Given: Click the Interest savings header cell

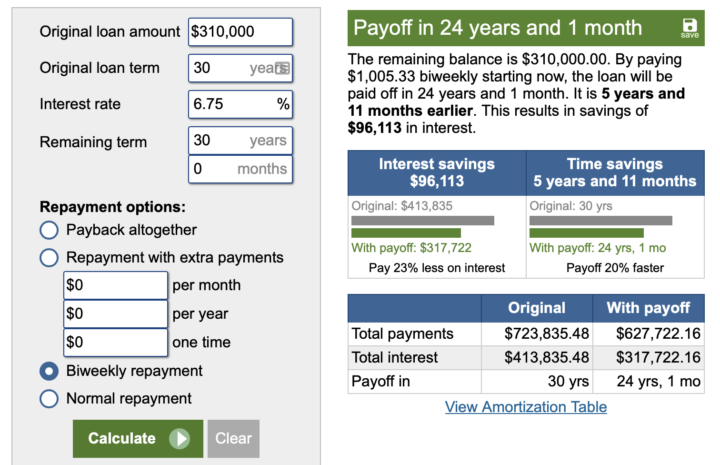Looking at the screenshot, I should point(437,173).
